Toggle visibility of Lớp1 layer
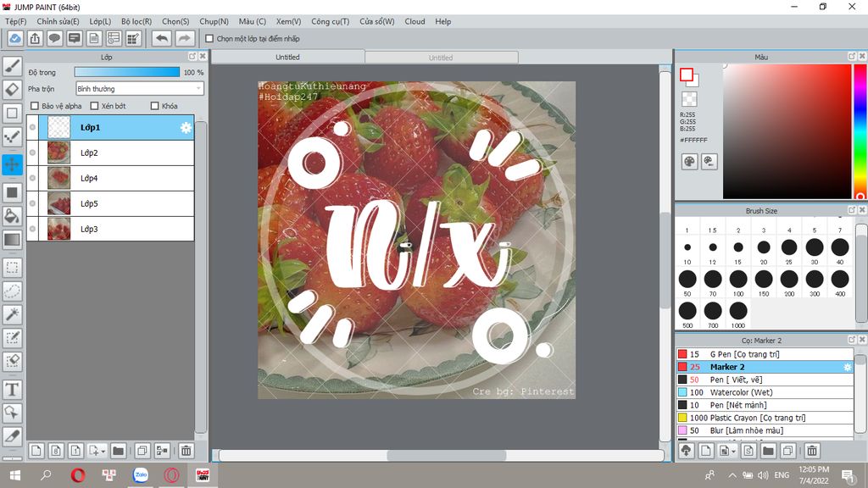This screenshot has width=868, height=488. pyautogui.click(x=33, y=127)
